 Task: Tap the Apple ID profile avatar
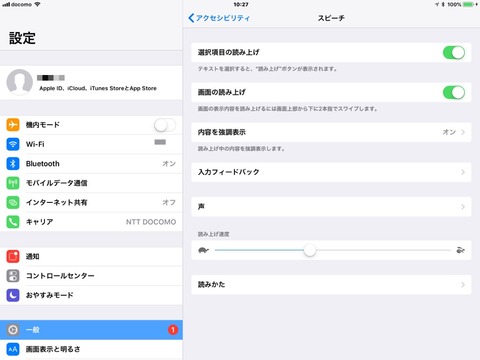pos(20,82)
